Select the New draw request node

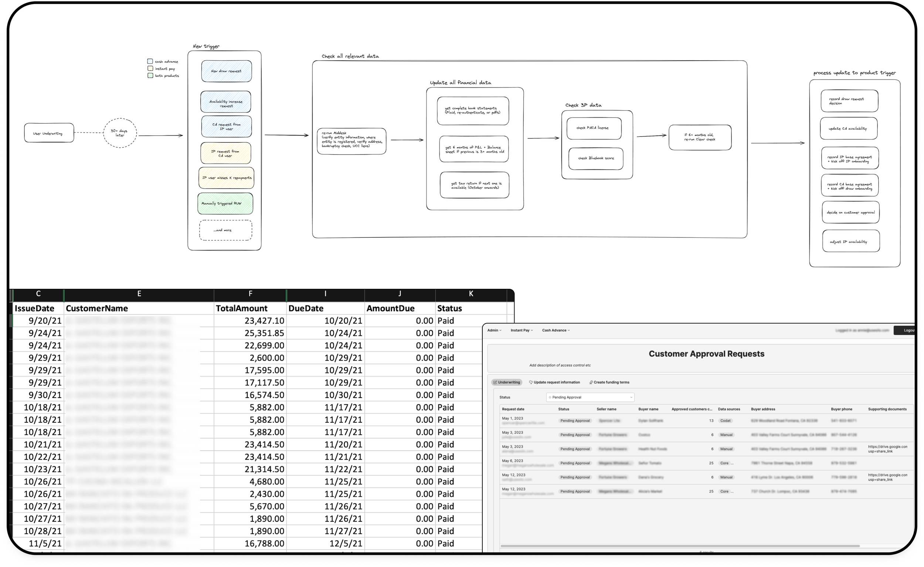[226, 71]
